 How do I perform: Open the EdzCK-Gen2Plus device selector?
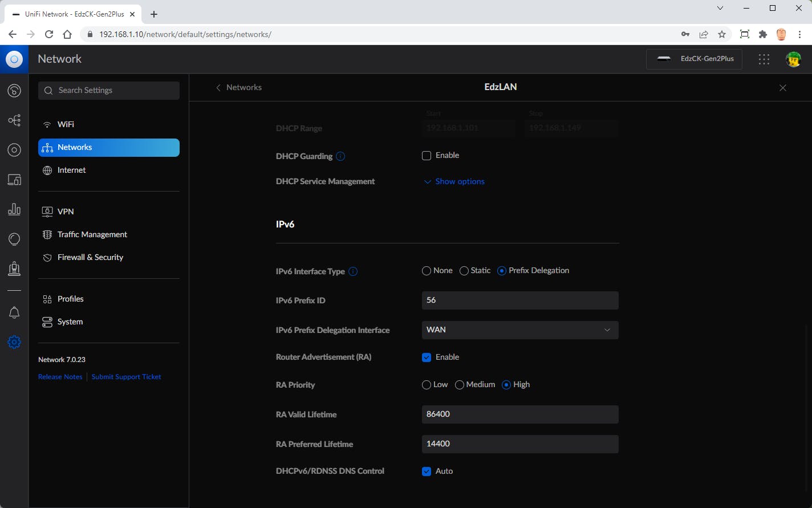click(x=694, y=59)
